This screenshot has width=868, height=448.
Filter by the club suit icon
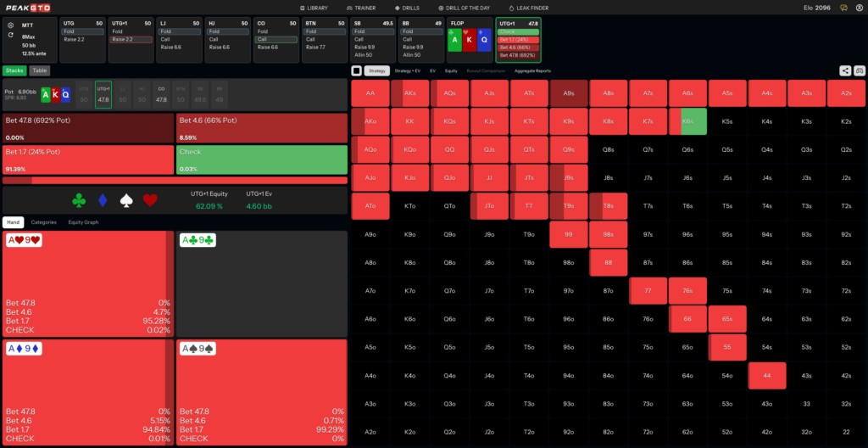(79, 200)
